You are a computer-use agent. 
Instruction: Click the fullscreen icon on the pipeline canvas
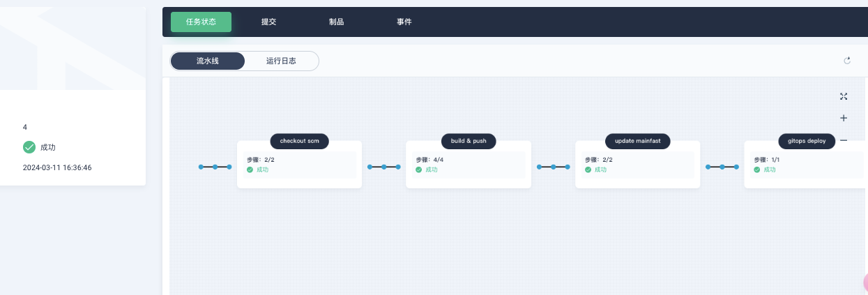coord(844,97)
